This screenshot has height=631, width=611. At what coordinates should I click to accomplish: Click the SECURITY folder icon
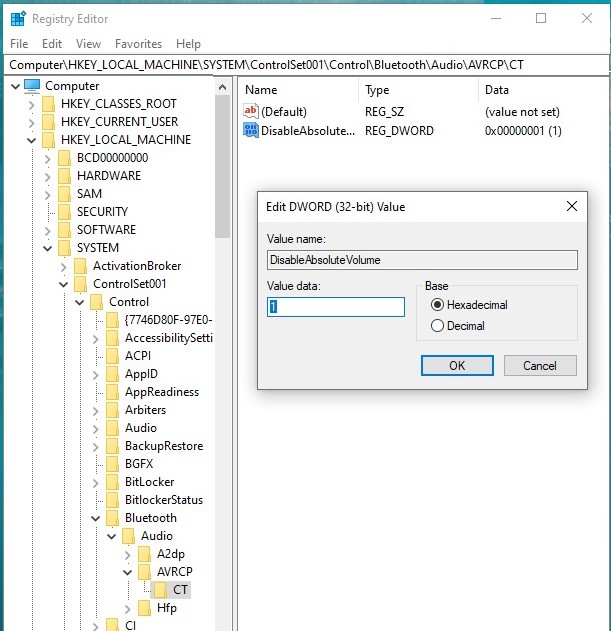[x=64, y=212]
